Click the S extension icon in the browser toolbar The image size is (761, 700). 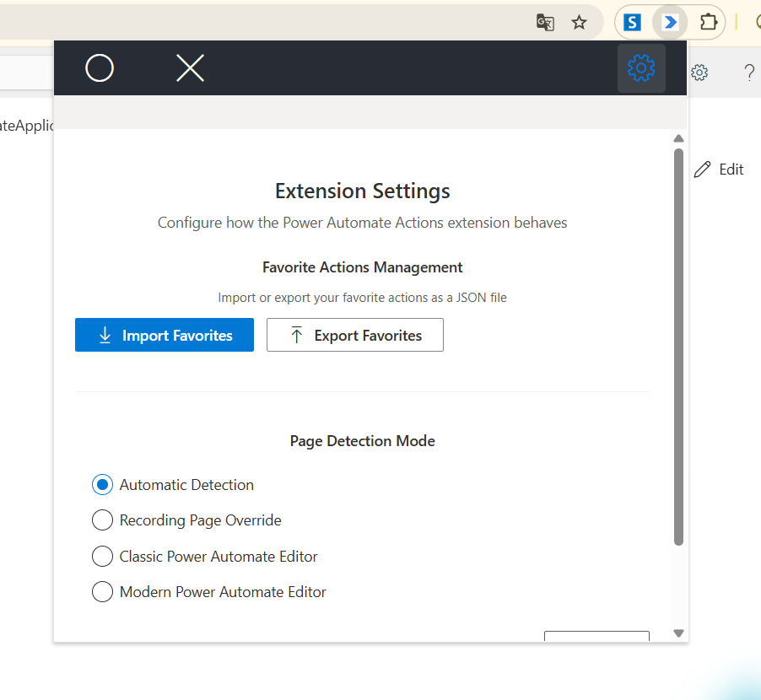(632, 22)
